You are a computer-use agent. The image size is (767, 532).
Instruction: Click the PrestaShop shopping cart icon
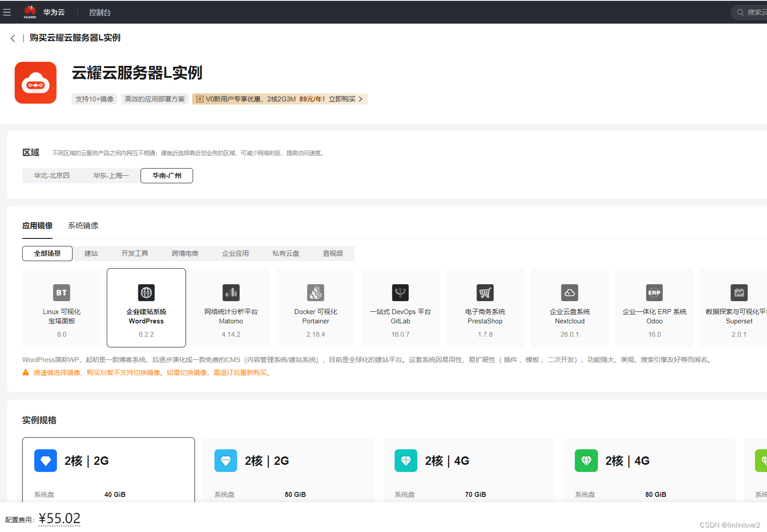point(485,293)
